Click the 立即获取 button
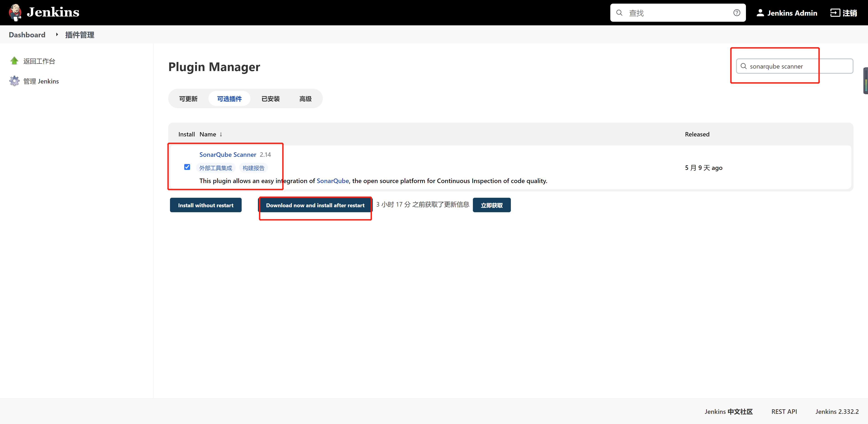 click(x=492, y=205)
